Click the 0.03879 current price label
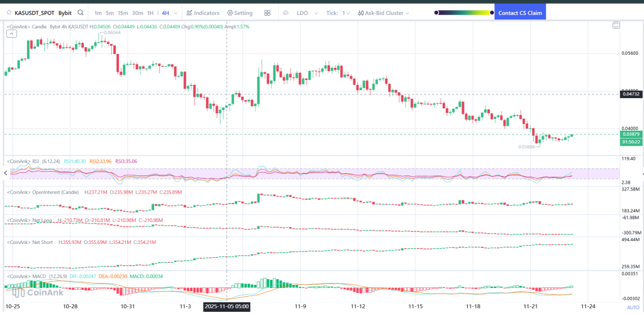The height and width of the screenshot is (315, 644). point(631,135)
